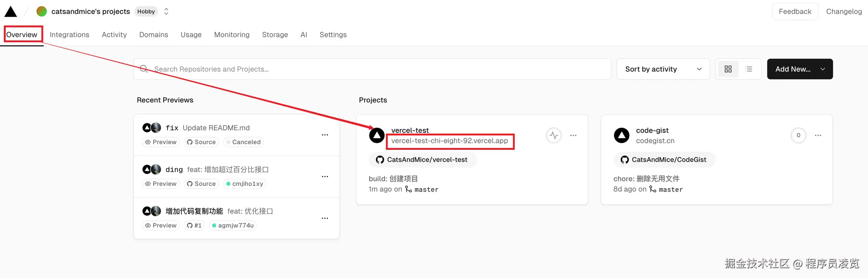This screenshot has height=278, width=868.
Task: Click the #1 pull request pill
Action: pos(194,225)
